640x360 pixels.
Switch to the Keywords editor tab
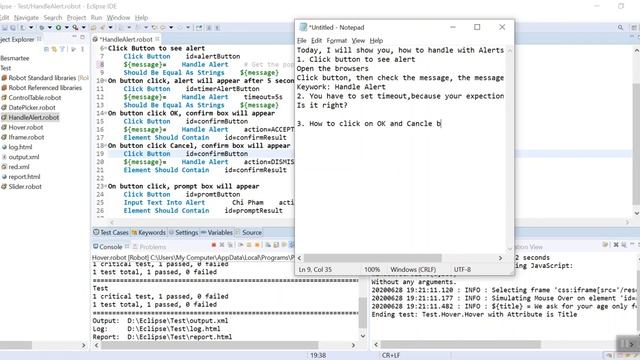(149, 232)
